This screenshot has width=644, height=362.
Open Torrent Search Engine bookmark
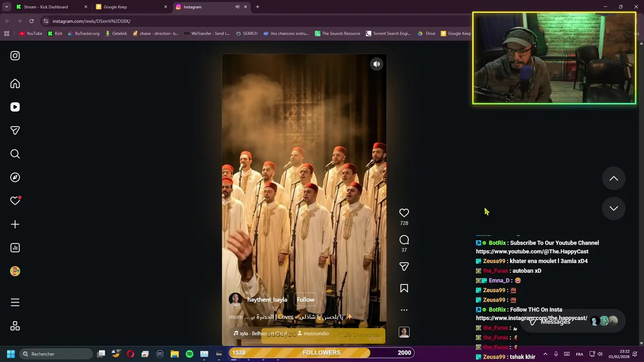click(x=388, y=34)
